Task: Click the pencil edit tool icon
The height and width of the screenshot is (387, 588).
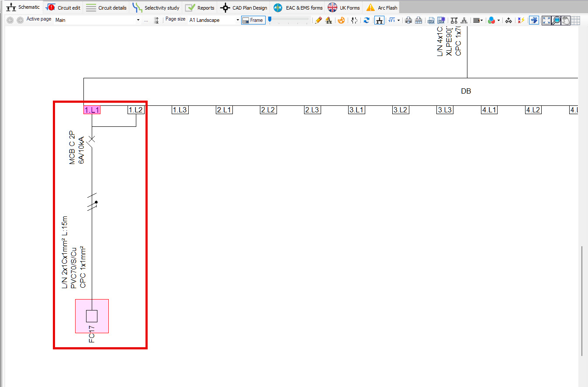Action: (318, 20)
